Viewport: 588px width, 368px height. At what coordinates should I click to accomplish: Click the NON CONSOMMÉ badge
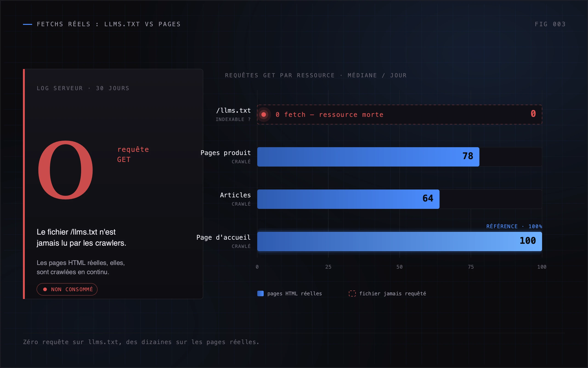pyautogui.click(x=67, y=289)
